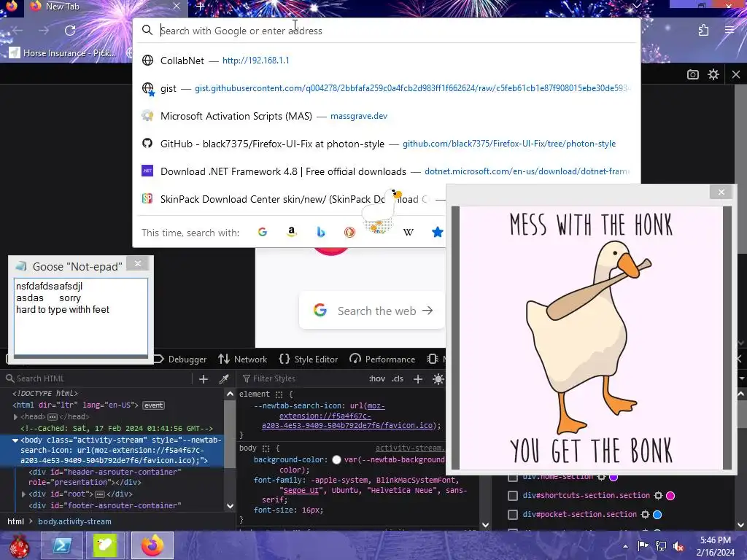This screenshot has width=747, height=560.
Task: Open PowerShell from taskbar
Action: point(62,545)
